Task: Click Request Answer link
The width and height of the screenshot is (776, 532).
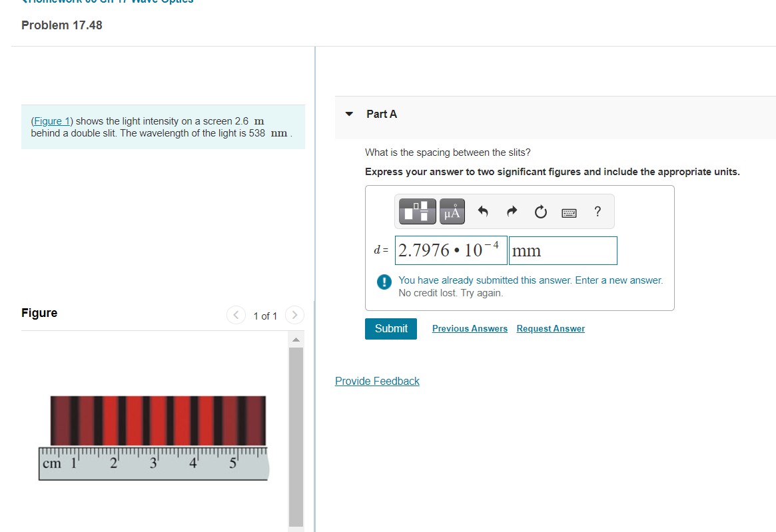Action: pyautogui.click(x=550, y=329)
